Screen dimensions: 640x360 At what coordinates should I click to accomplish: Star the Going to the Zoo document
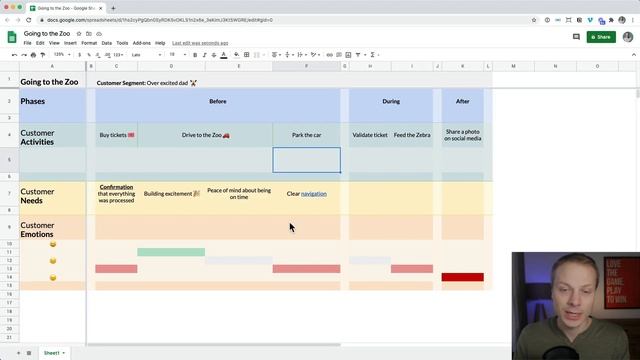tap(79, 34)
